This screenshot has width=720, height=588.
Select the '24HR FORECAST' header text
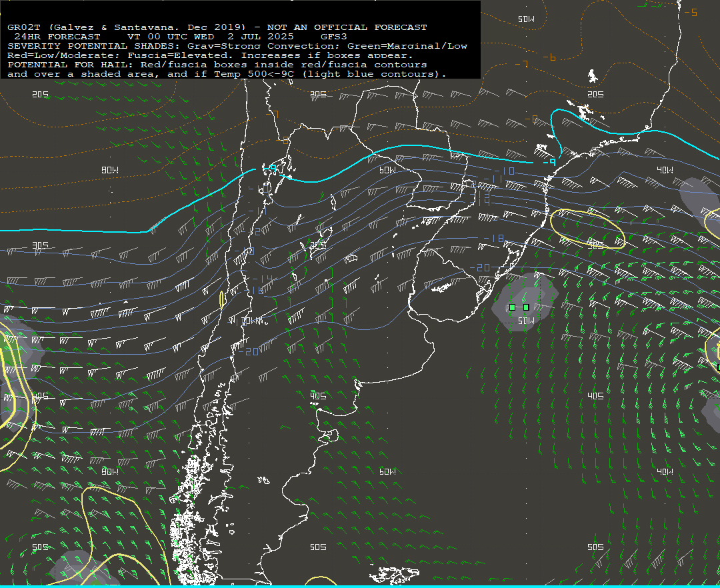tap(57, 37)
